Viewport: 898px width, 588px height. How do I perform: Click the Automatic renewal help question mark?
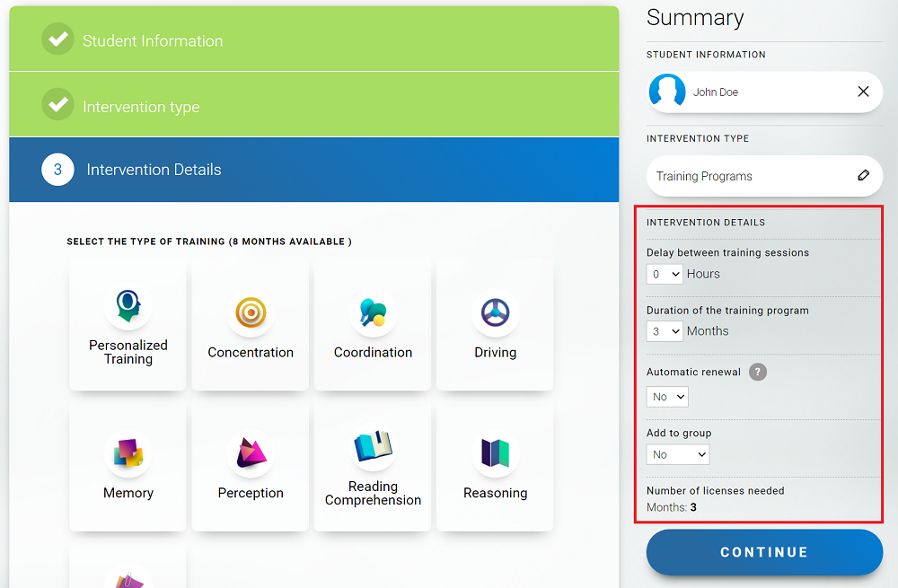[x=758, y=372]
